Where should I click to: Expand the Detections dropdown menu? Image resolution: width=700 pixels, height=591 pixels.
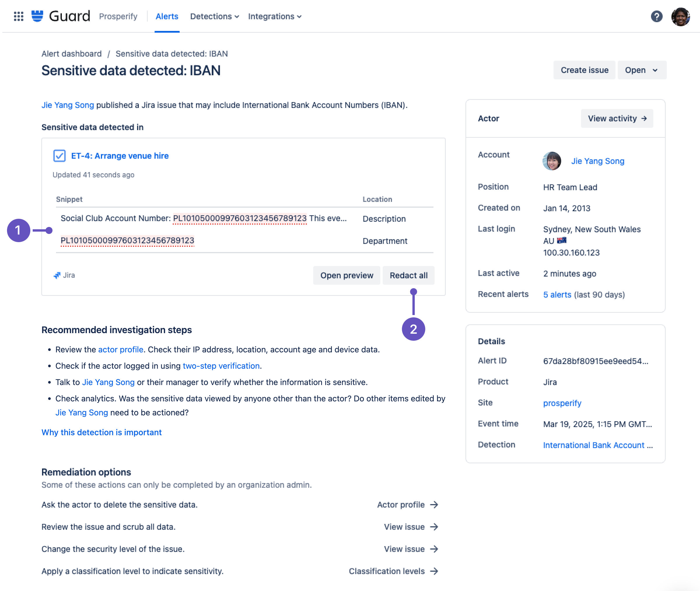click(214, 16)
